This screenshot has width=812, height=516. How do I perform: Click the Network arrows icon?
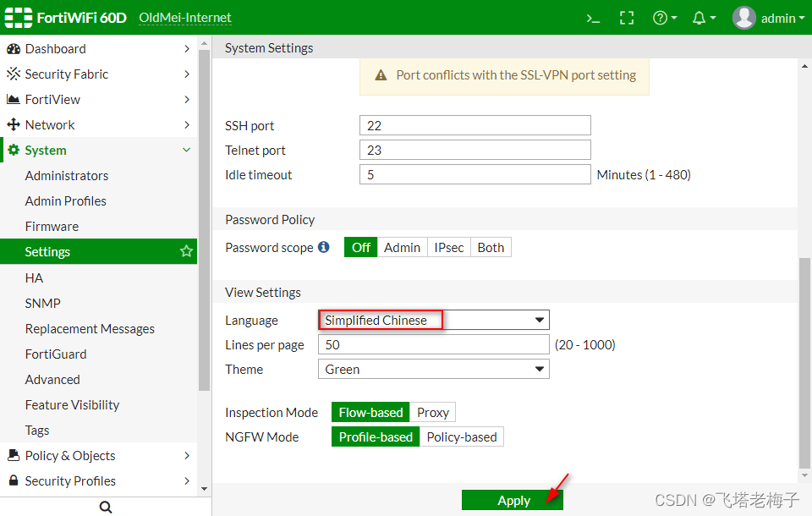point(14,125)
